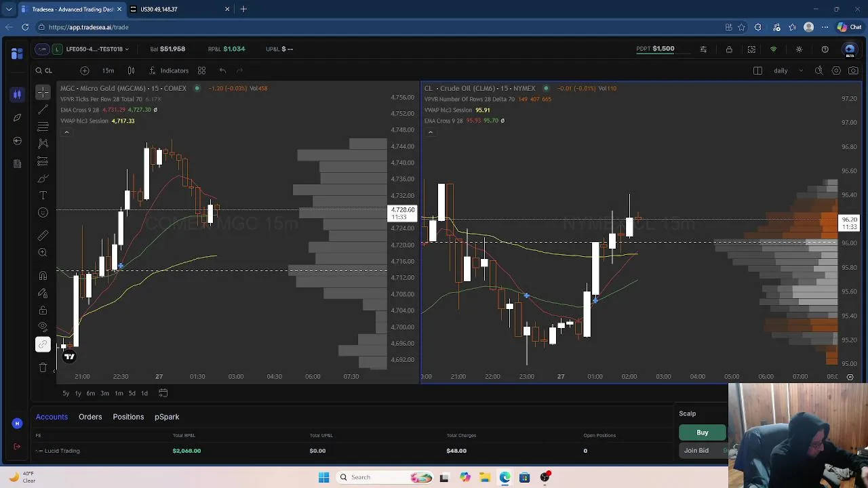
Task: Open the BETA assistant avatar button
Action: [850, 49]
